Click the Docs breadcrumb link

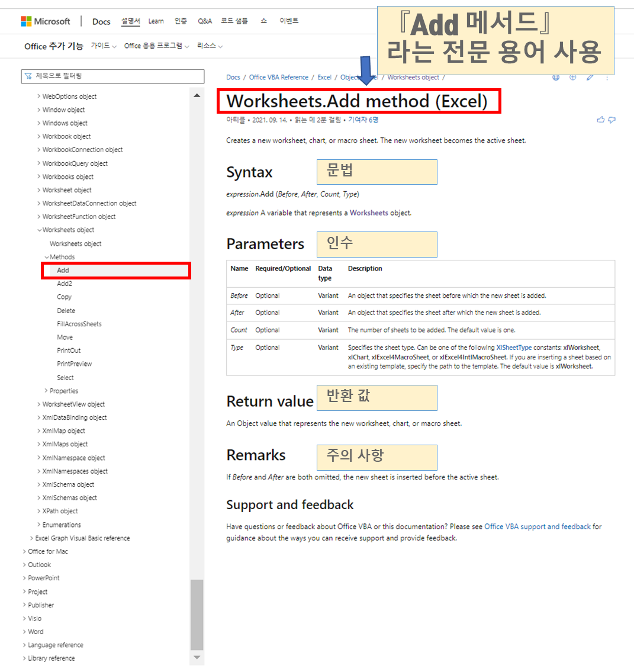(233, 77)
